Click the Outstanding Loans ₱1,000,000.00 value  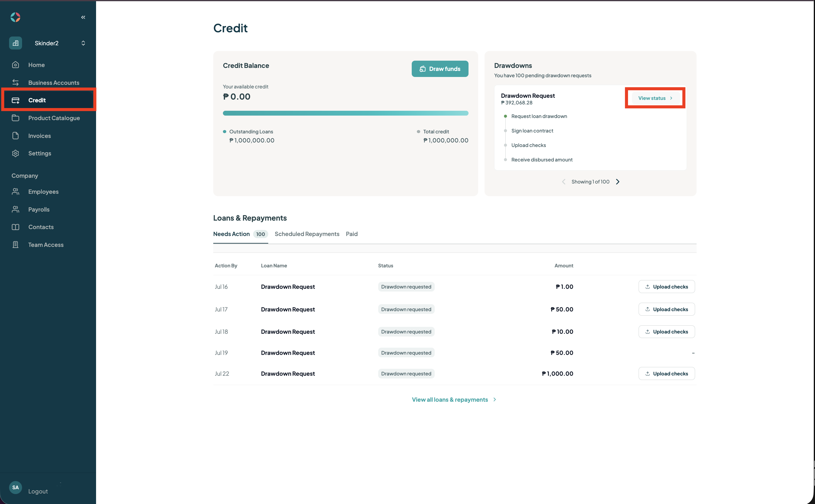tap(252, 140)
